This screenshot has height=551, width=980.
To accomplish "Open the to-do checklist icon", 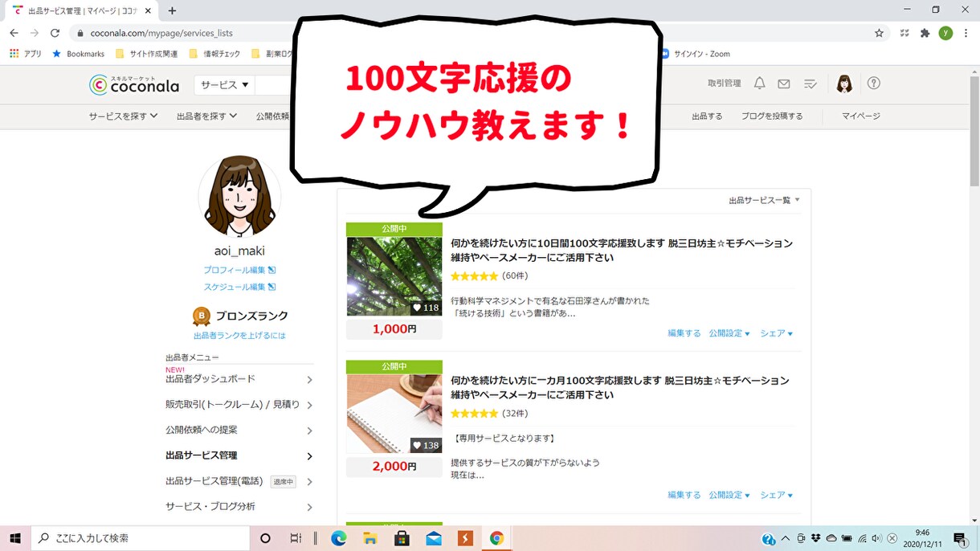I will pos(811,84).
